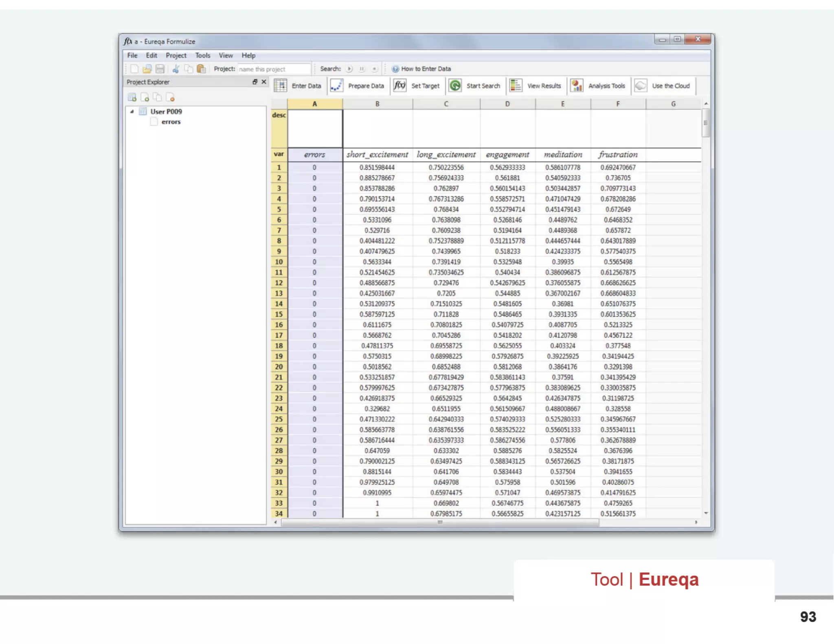The image size is (834, 644).
Task: Click the frustration variable name cell
Action: pos(618,155)
